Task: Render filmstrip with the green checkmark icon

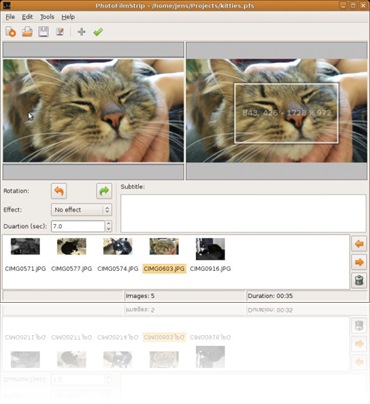Action: [x=98, y=32]
